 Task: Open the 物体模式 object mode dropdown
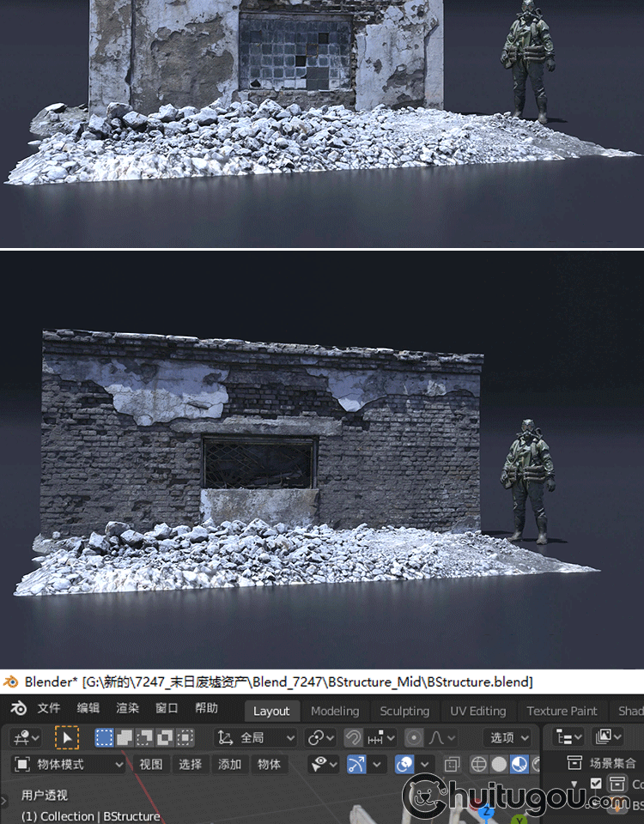point(70,764)
